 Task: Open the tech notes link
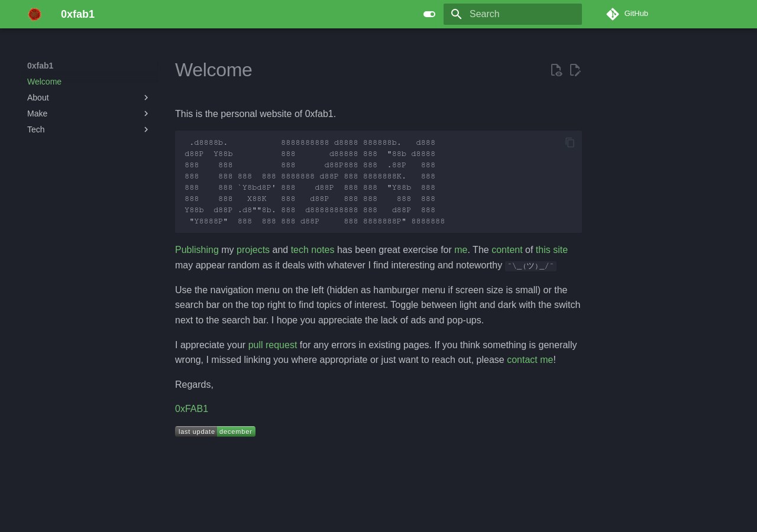click(x=312, y=250)
